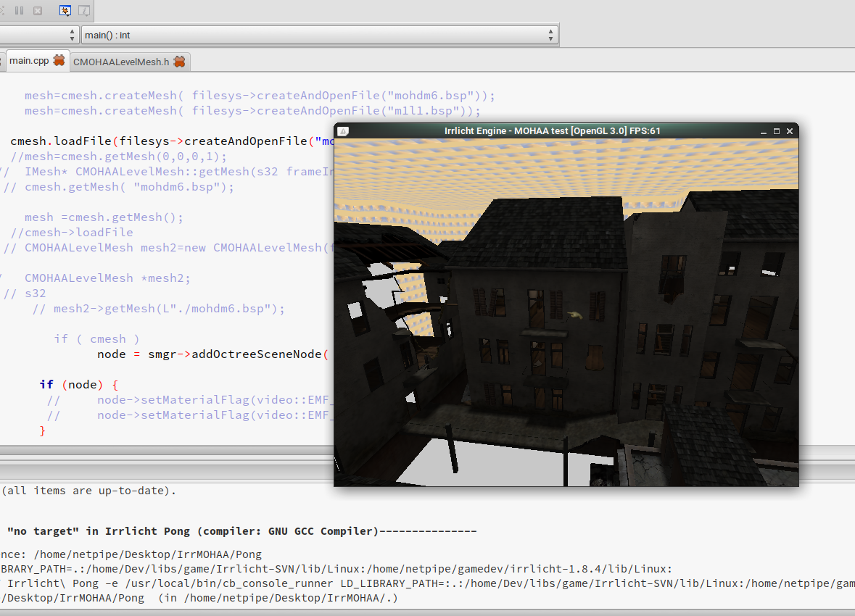This screenshot has width=855, height=616.
Task: Click the 'node = smgr->addOctreeSceneNode(' line
Action: [212, 354]
